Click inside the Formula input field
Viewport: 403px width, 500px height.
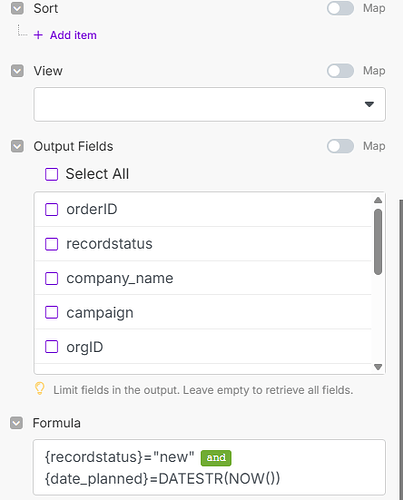pyautogui.click(x=210, y=467)
